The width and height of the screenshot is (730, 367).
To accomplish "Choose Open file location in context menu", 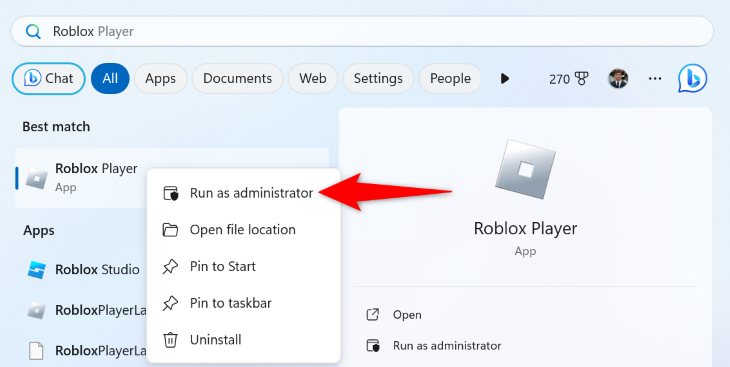I will pos(243,230).
